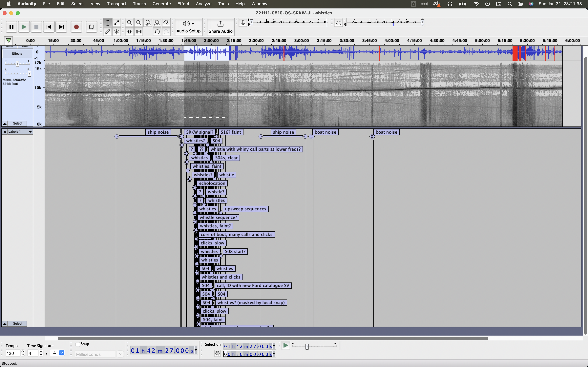Expand the time signature denominator dropdown
The height and width of the screenshot is (367, 588).
(x=62, y=353)
